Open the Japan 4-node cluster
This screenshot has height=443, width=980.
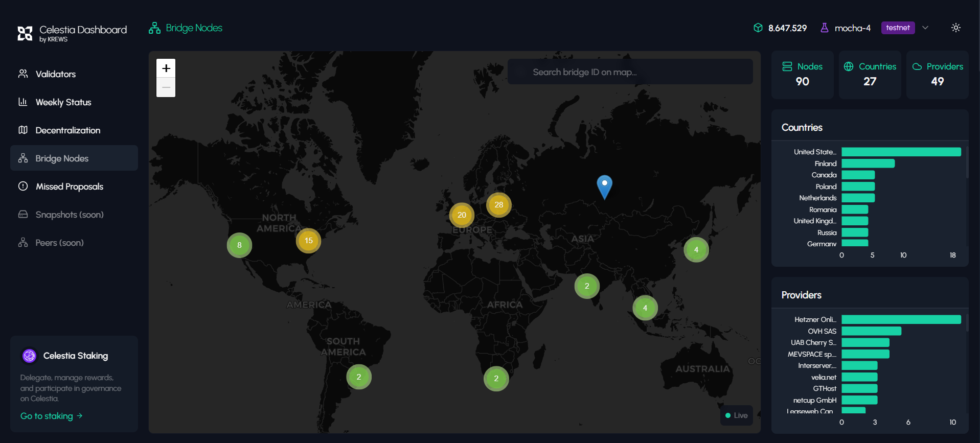[x=696, y=250]
